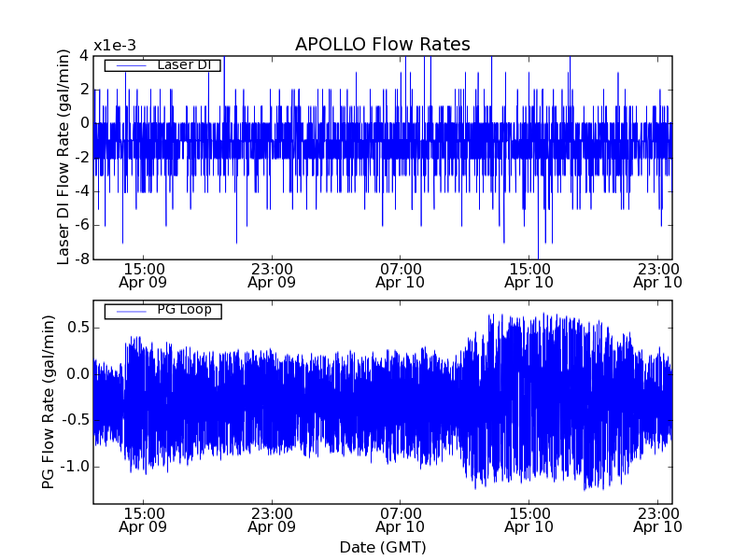Click the '-4' tick on the Laser DI y-axis
The image size is (747, 560).
pyautogui.click(x=82, y=191)
